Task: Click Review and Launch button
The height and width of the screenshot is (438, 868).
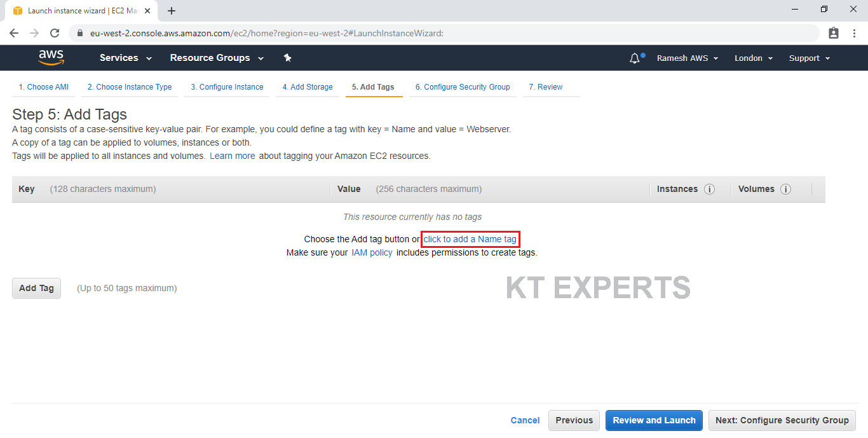Action: (654, 420)
